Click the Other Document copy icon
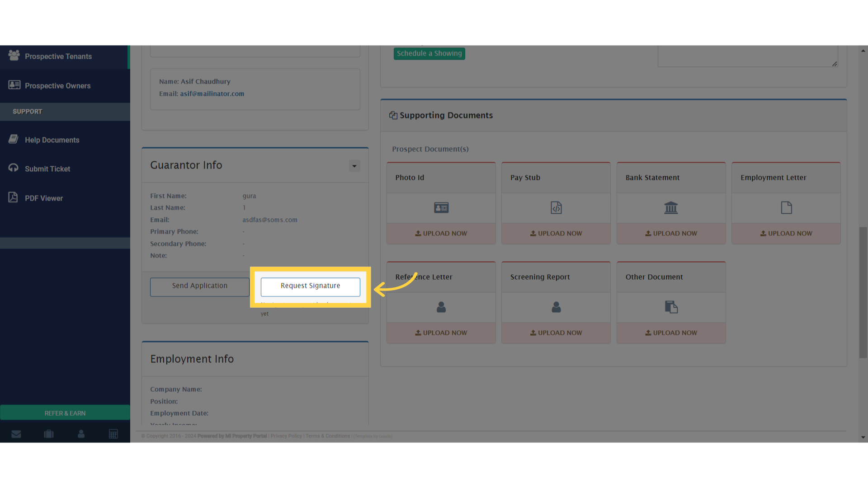The width and height of the screenshot is (868, 488). [671, 307]
